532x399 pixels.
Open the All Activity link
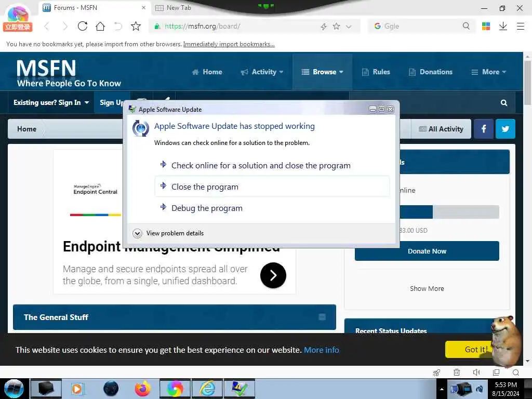click(441, 129)
